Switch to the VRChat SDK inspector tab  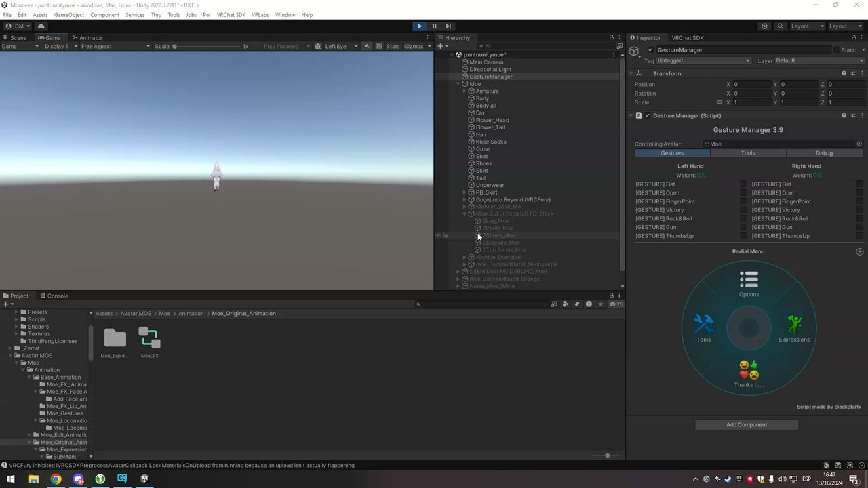click(x=688, y=37)
